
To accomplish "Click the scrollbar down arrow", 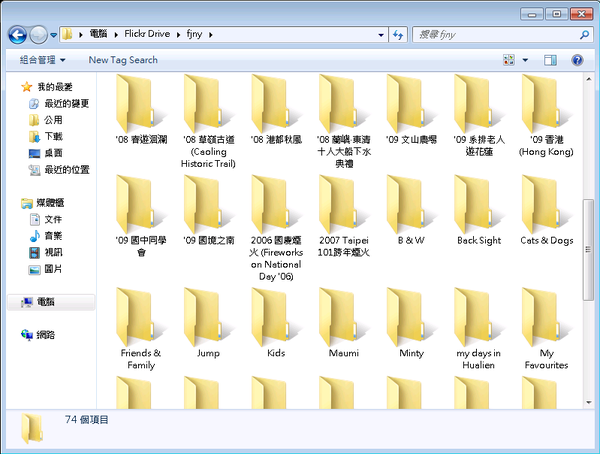I will click(589, 403).
